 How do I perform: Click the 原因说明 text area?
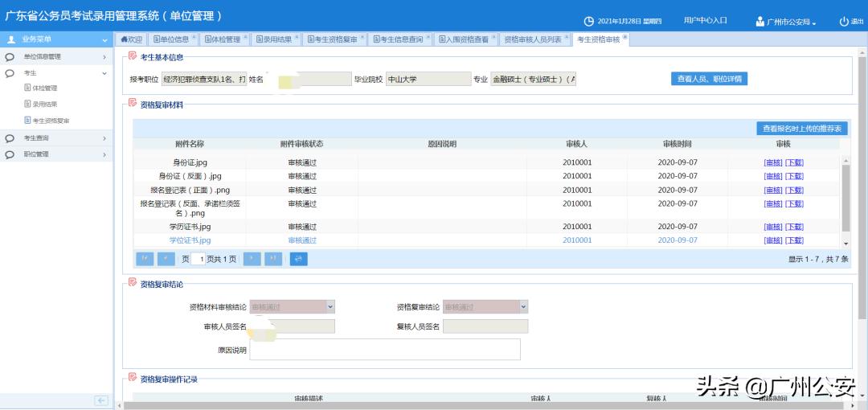(385, 349)
